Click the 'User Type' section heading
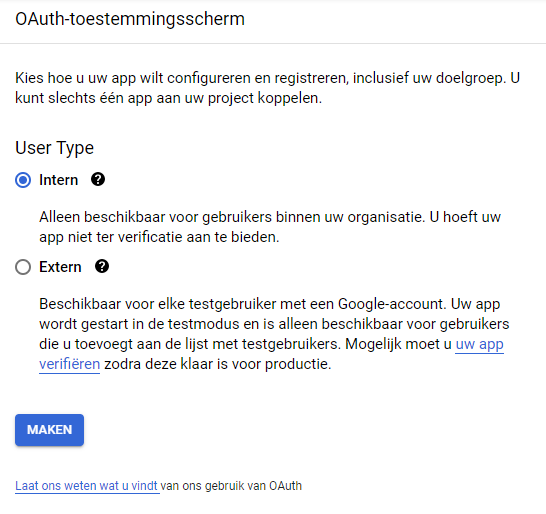Viewport: 546px width, 514px height. [54, 148]
